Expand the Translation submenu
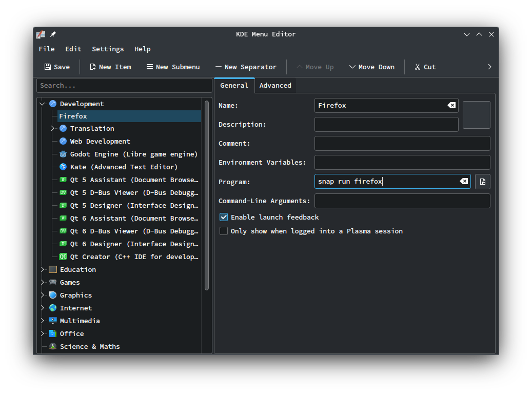 (x=53, y=128)
